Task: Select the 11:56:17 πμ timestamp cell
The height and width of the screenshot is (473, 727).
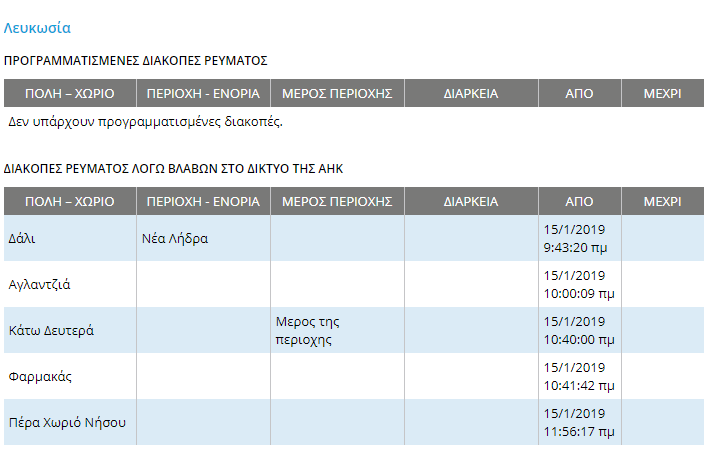Action: [580, 422]
